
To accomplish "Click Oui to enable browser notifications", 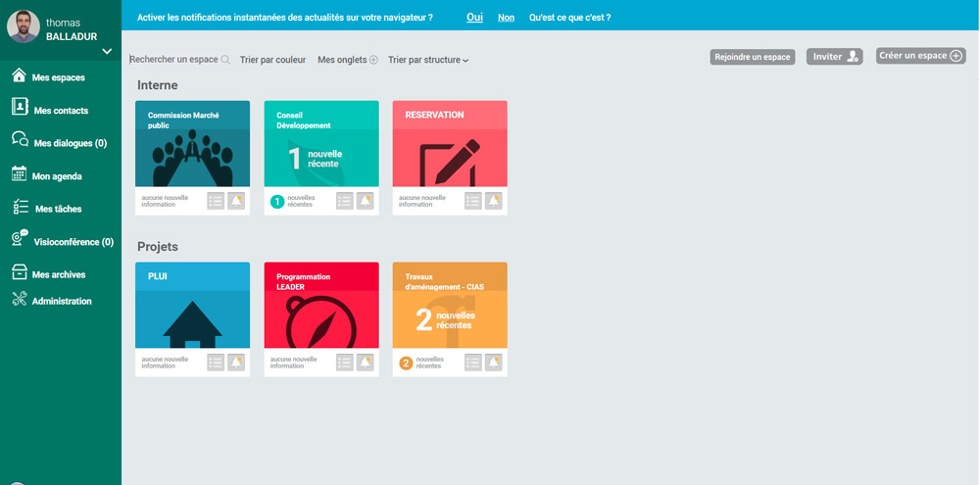I will [474, 18].
